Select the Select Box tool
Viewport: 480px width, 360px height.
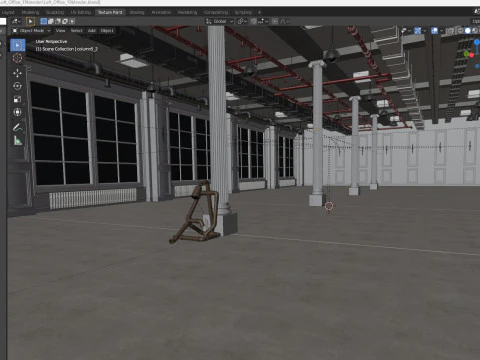pyautogui.click(x=17, y=45)
